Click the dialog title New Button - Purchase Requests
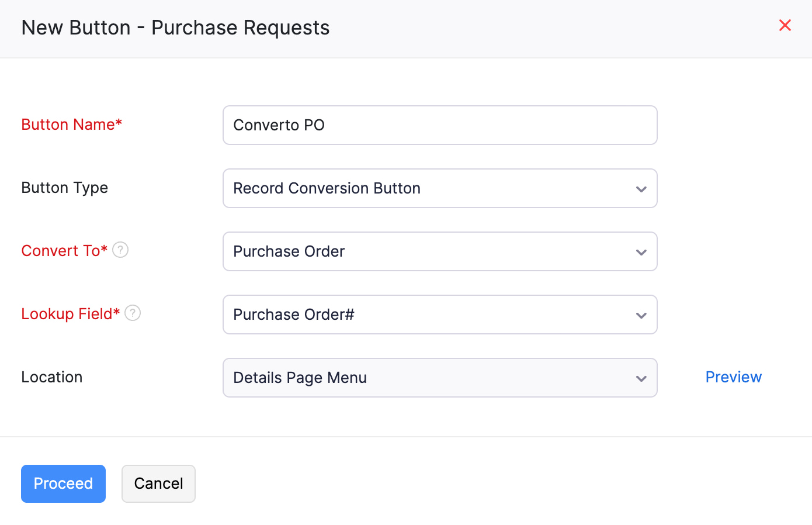The height and width of the screenshot is (525, 812). click(x=175, y=27)
